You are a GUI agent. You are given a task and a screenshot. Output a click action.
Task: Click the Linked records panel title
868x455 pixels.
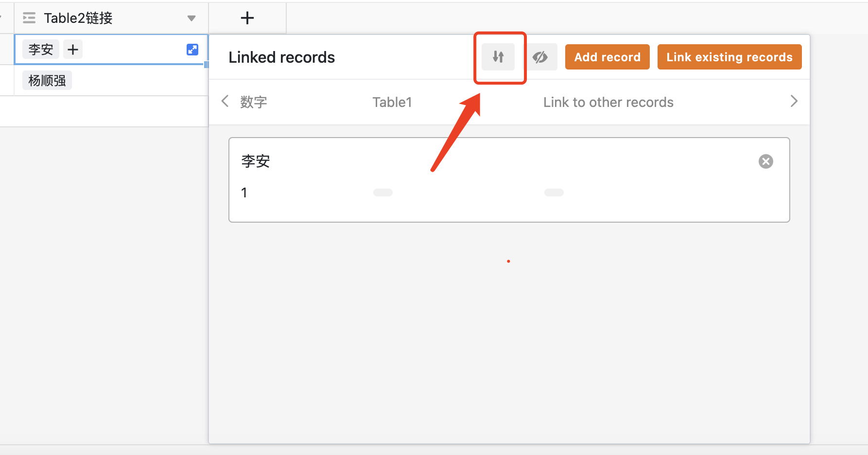(x=281, y=57)
